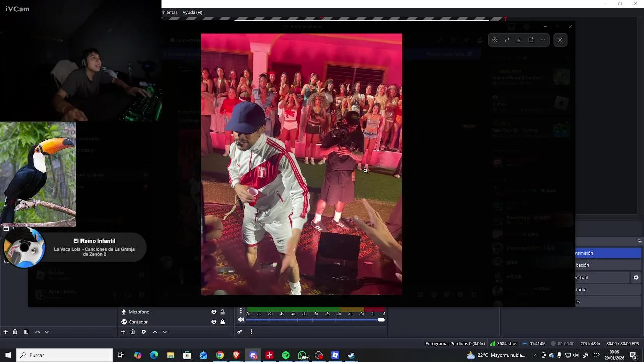Move scene down in OBS scenes panel
Viewport: 644px width, 362px height.
coord(47,332)
